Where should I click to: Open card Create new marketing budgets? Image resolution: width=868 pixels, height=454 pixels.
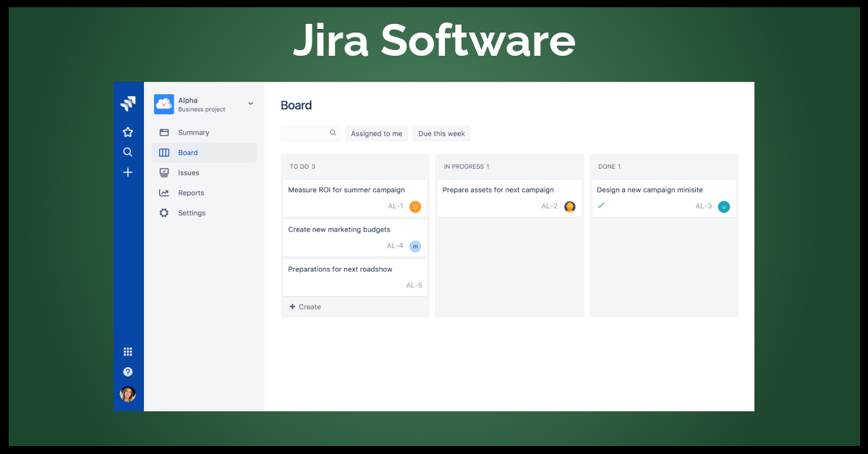point(355,237)
